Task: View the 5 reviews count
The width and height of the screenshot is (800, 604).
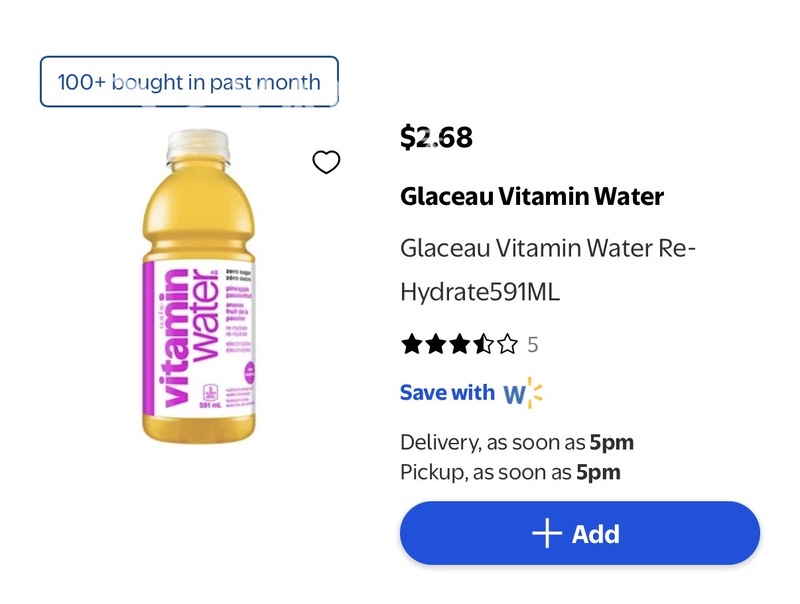Action: pyautogui.click(x=533, y=345)
